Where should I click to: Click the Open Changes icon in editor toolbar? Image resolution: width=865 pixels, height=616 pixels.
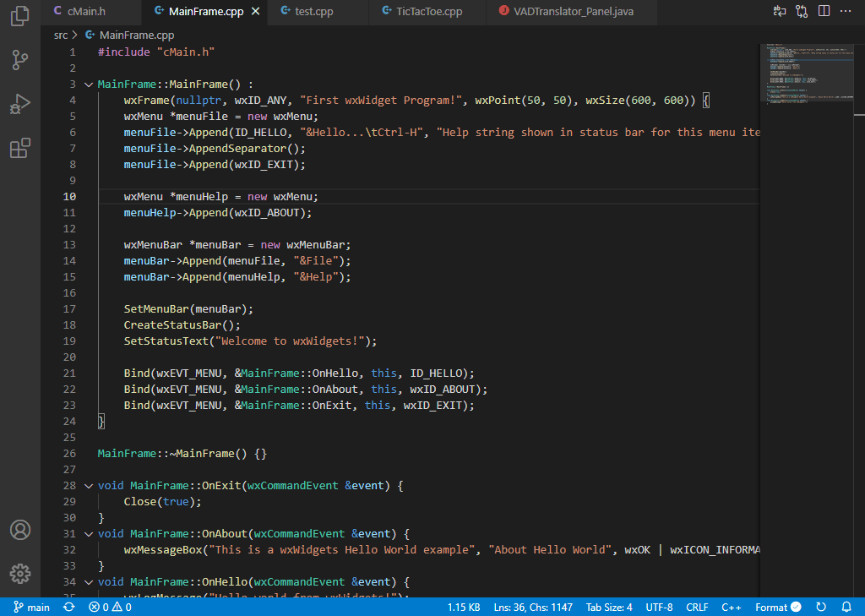pyautogui.click(x=780, y=11)
